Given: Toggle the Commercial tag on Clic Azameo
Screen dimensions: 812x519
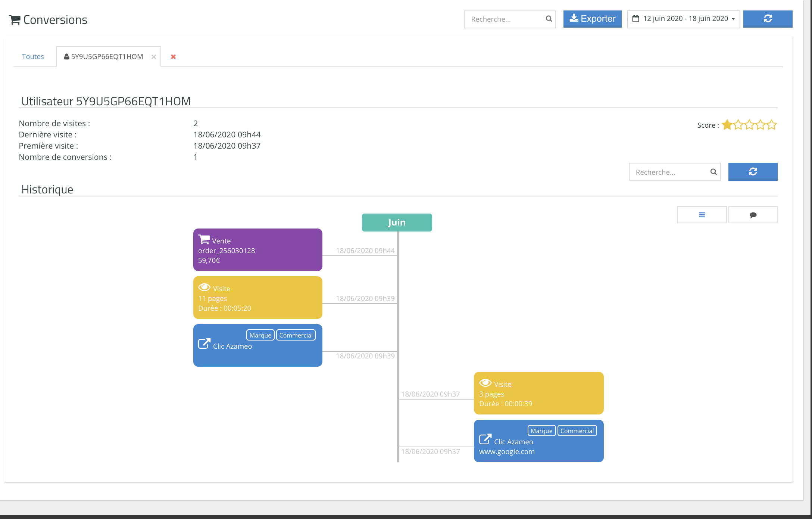Looking at the screenshot, I should click(296, 335).
